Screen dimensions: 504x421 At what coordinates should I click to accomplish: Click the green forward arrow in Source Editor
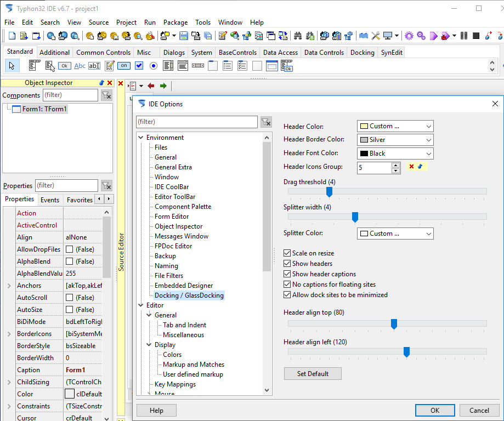point(163,86)
